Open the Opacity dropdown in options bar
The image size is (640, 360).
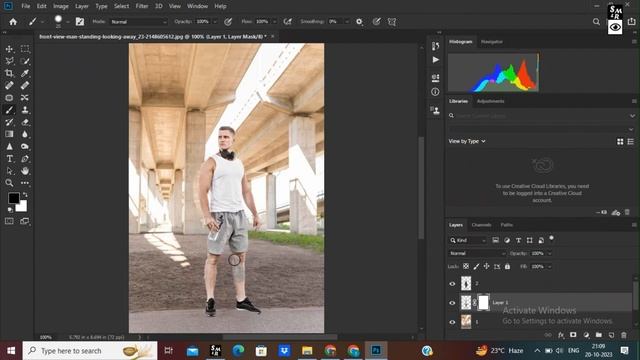pos(215,22)
